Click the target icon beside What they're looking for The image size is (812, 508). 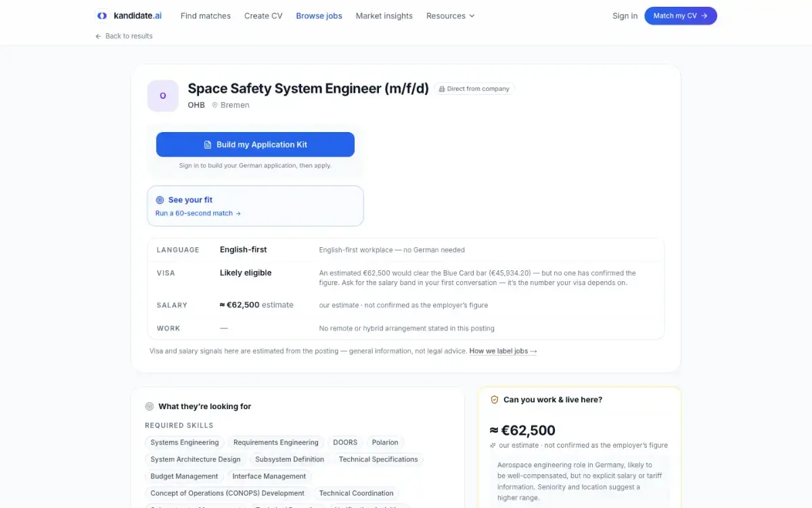150,406
